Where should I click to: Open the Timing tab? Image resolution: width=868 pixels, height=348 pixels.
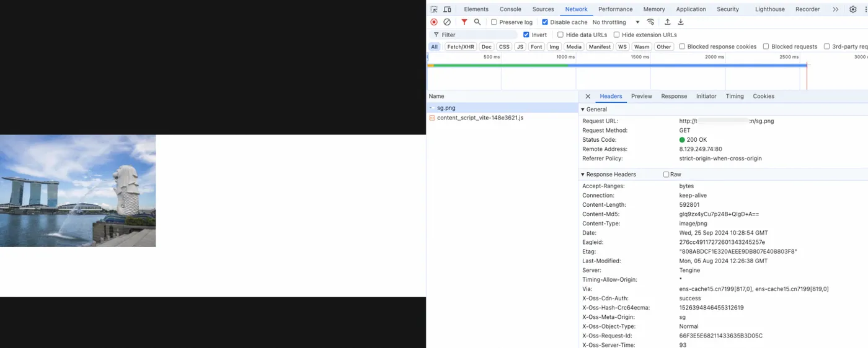click(735, 97)
